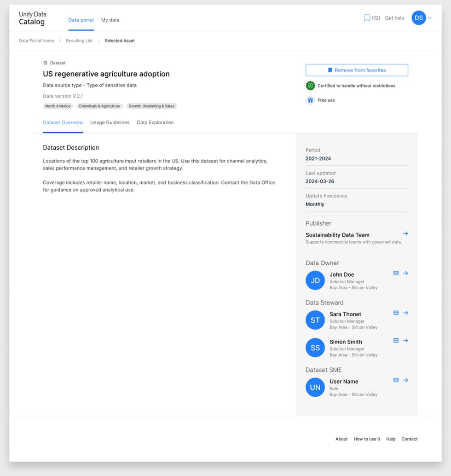Viewport: 451px width, 476px height.
Task: Click the Chemicals & Agriculture tag
Action: point(99,106)
